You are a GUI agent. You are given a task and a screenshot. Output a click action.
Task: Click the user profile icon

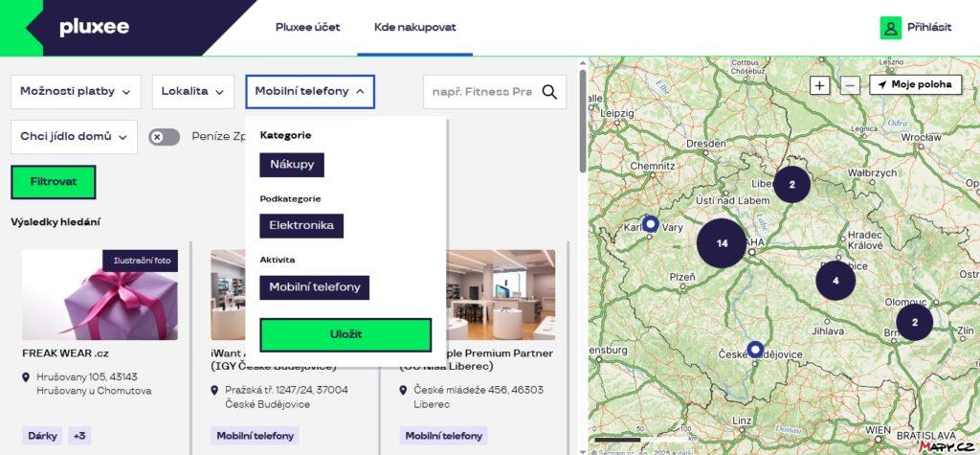coord(891,28)
